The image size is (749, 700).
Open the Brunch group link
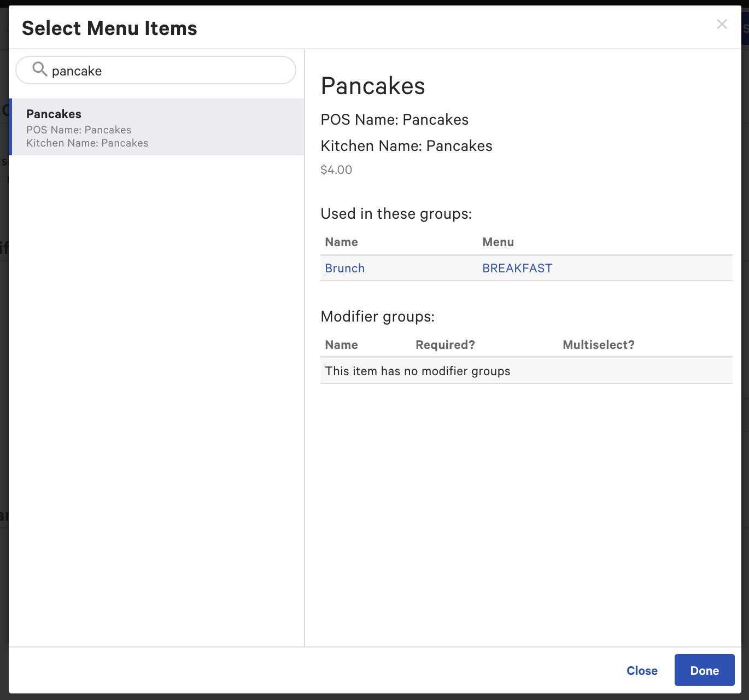(344, 268)
